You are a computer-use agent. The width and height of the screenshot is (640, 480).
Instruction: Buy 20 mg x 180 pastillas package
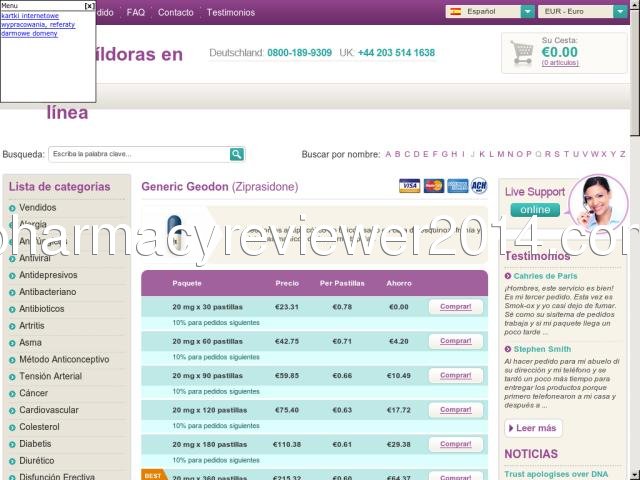(456, 444)
